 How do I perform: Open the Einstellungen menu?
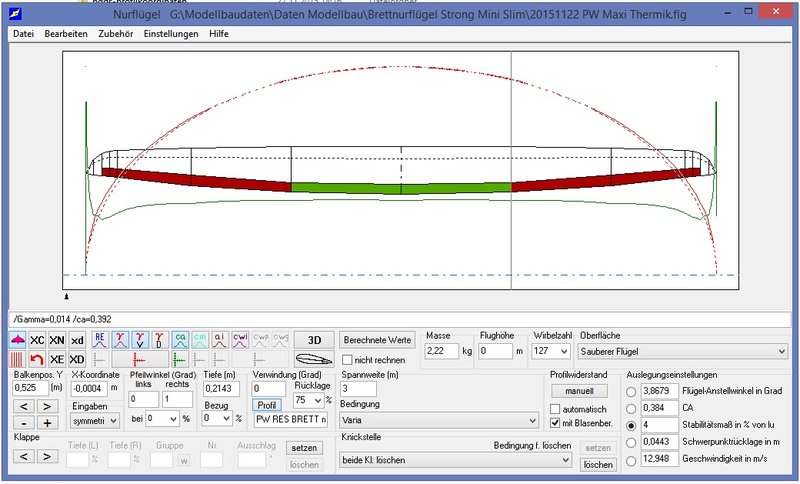pyautogui.click(x=171, y=34)
